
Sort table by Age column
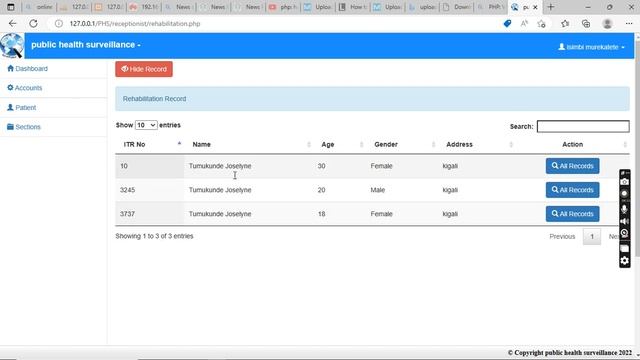pos(339,144)
